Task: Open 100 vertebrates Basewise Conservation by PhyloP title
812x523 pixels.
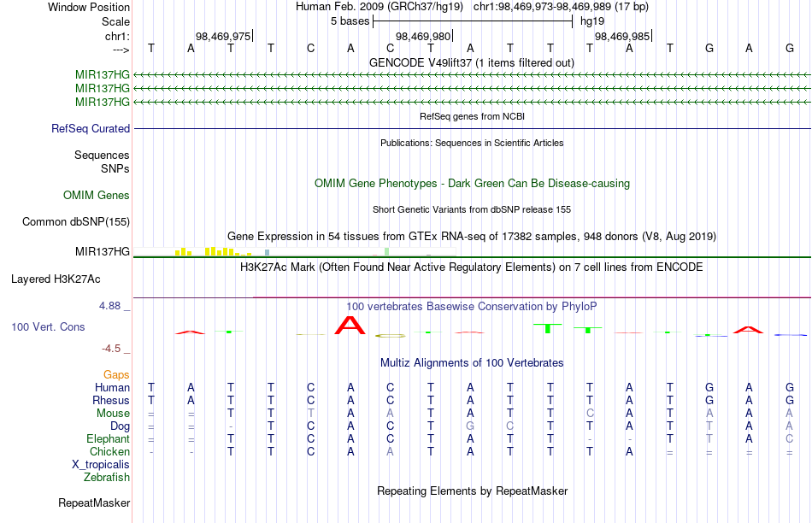Action: point(472,307)
